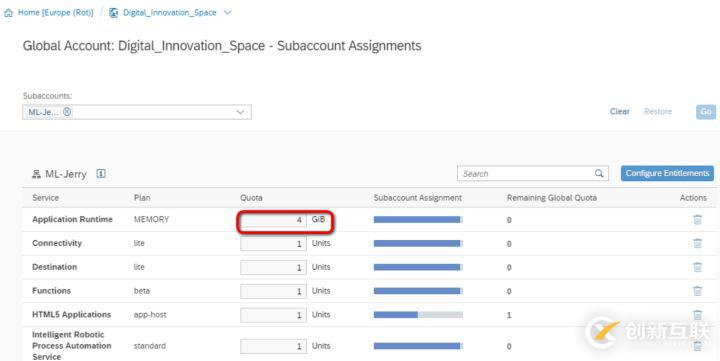Expand the Digital_Innovation_Space breadcrumb chevron
The width and height of the screenshot is (720, 361).
pos(227,13)
